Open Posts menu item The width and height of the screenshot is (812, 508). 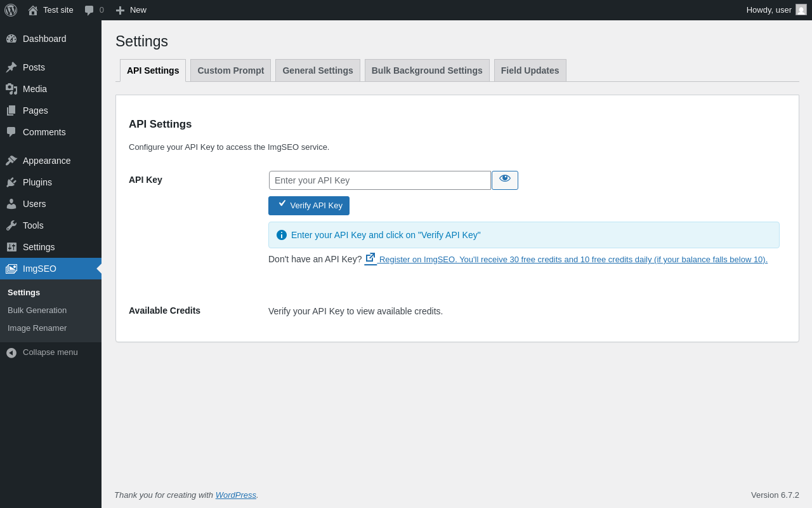[51, 67]
